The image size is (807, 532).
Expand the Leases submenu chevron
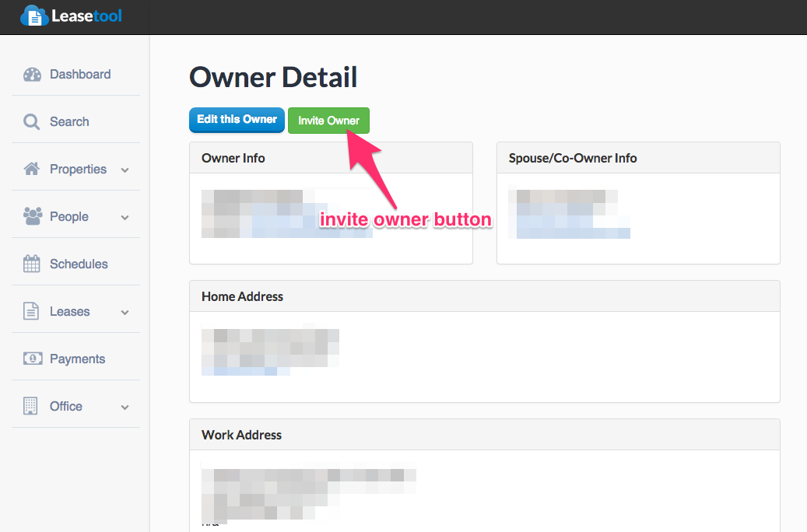[x=125, y=313]
